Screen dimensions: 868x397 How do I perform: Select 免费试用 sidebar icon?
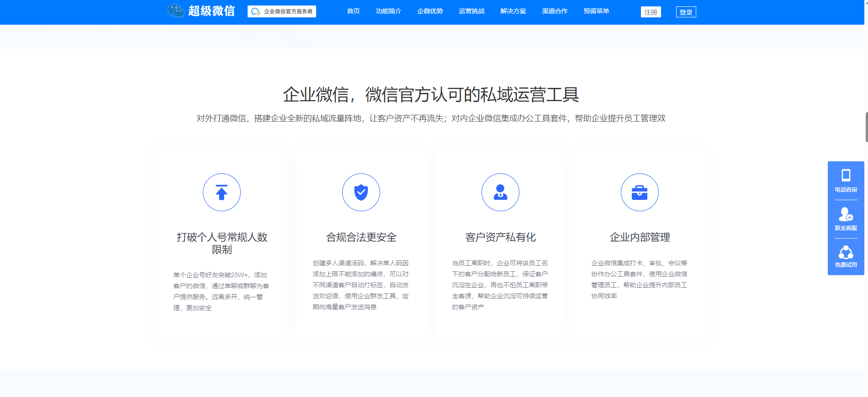coord(846,256)
